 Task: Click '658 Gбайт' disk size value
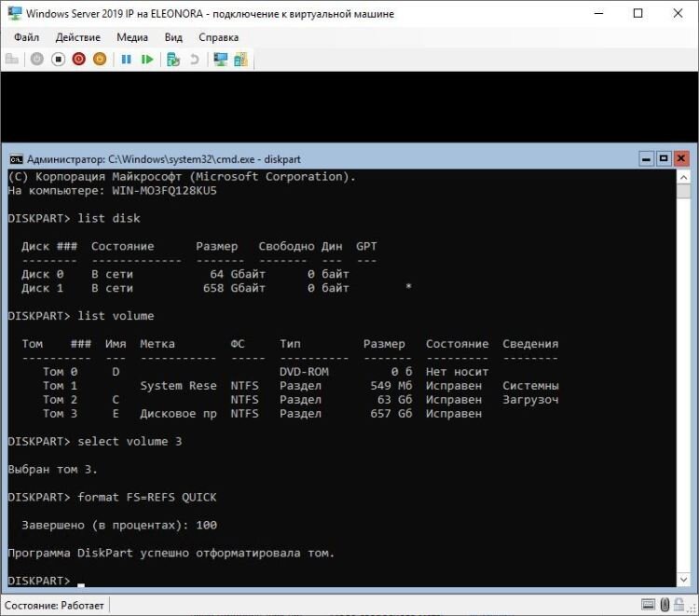[234, 288]
